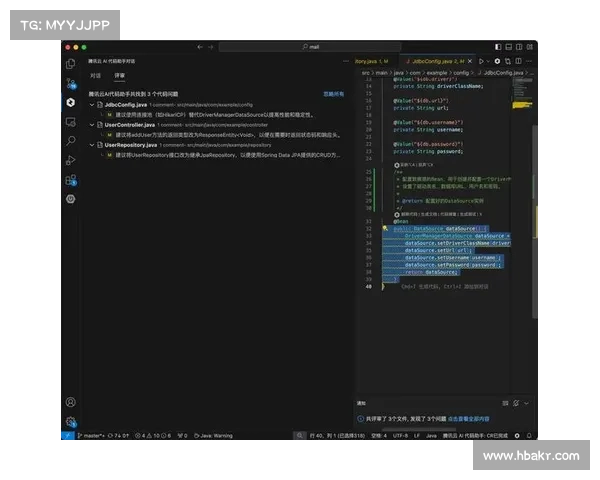The width and height of the screenshot is (600, 480).
Task: Open changes compare icon in editor toolbar
Action: click(508, 61)
